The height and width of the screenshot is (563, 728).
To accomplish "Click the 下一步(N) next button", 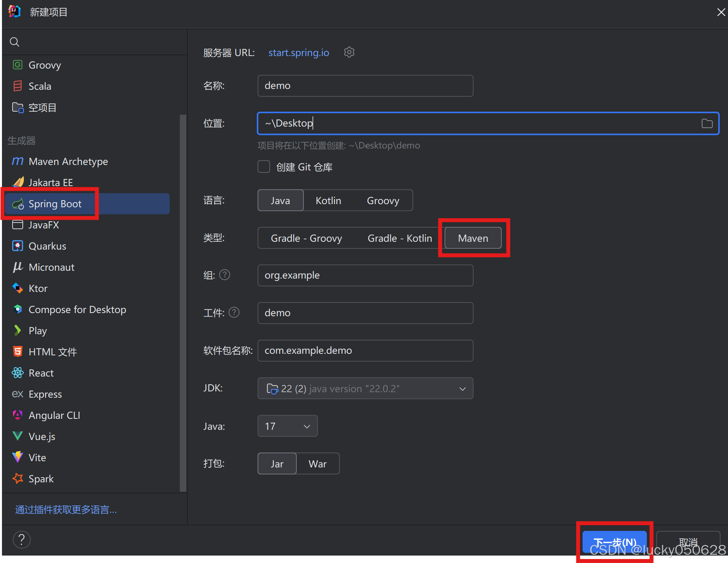I will [614, 542].
